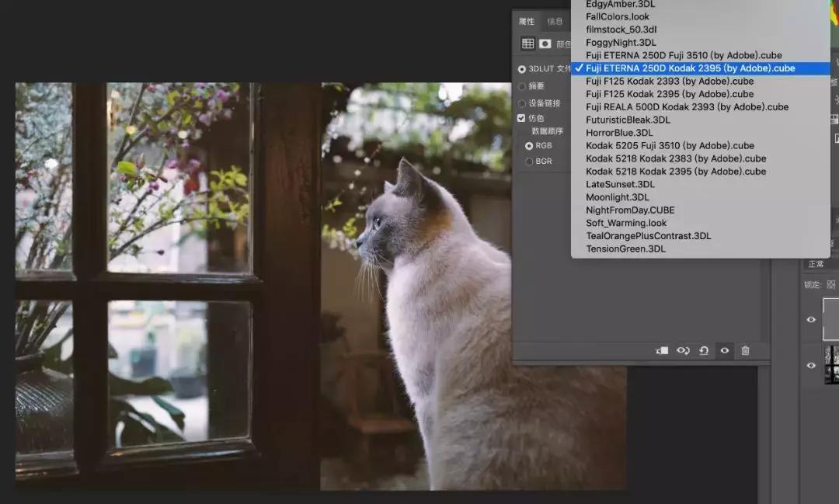Select the 摘要 radio button
The width and height of the screenshot is (839, 504).
click(522, 86)
